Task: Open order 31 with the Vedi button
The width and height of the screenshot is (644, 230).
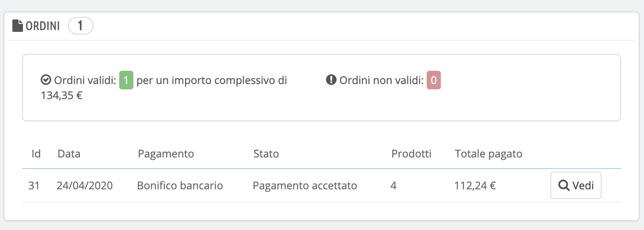Action: [x=576, y=186]
